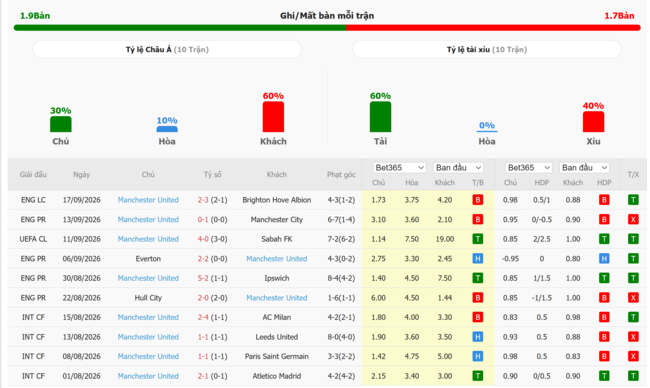Open the first Ban đầu odds dropdown
Screen dimensions: 650x388
tap(458, 167)
